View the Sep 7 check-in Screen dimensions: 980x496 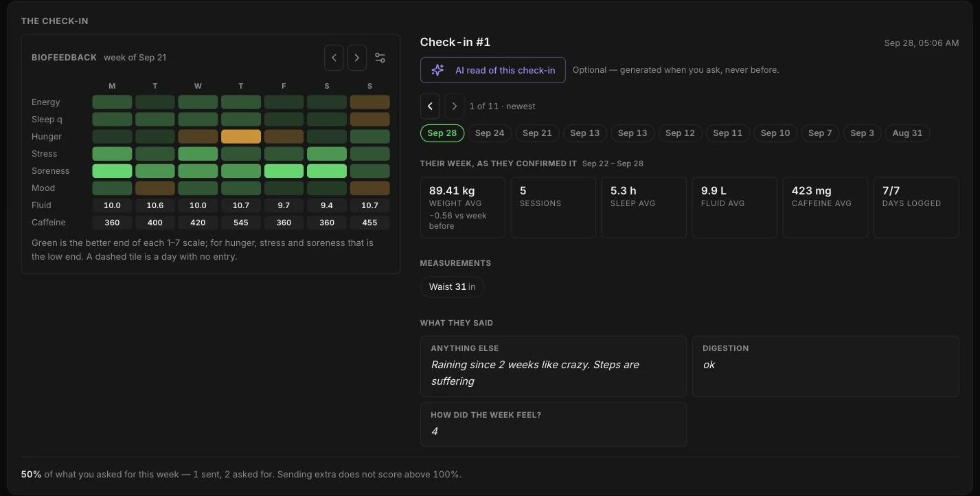click(x=820, y=133)
